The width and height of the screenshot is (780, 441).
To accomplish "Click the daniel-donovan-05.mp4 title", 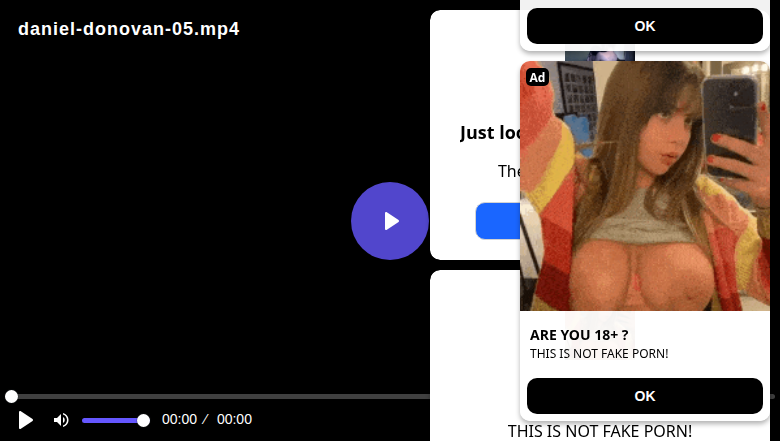I will [x=129, y=29].
